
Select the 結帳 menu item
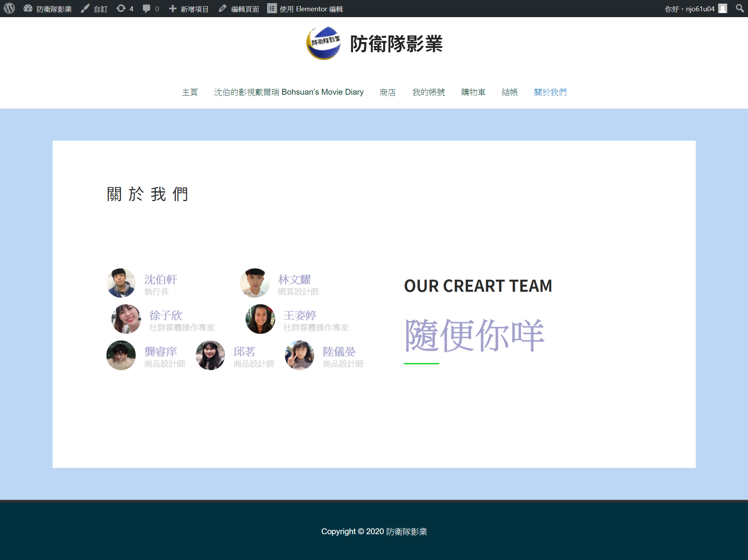click(x=510, y=92)
